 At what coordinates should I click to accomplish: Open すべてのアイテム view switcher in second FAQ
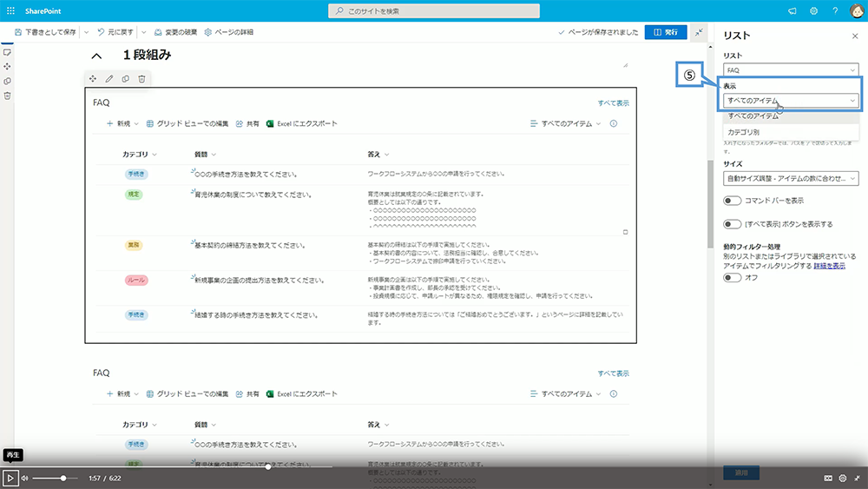click(565, 393)
